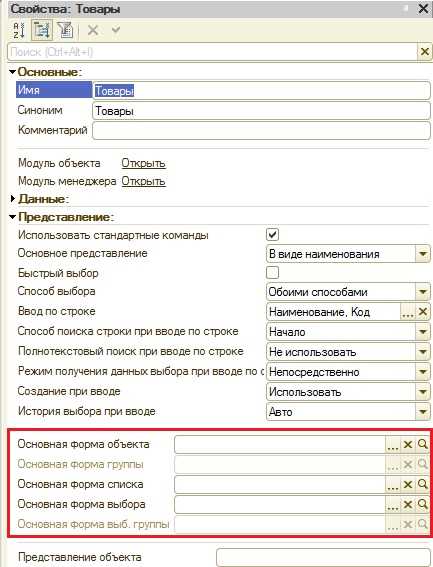
Task: Click the cancel edit X toolbar icon
Action: (x=93, y=30)
